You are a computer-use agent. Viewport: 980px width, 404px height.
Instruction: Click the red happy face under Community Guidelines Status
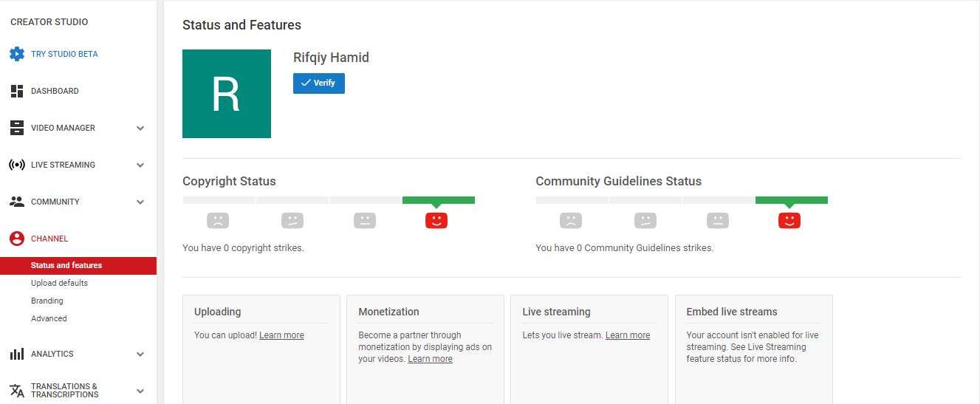coord(789,220)
